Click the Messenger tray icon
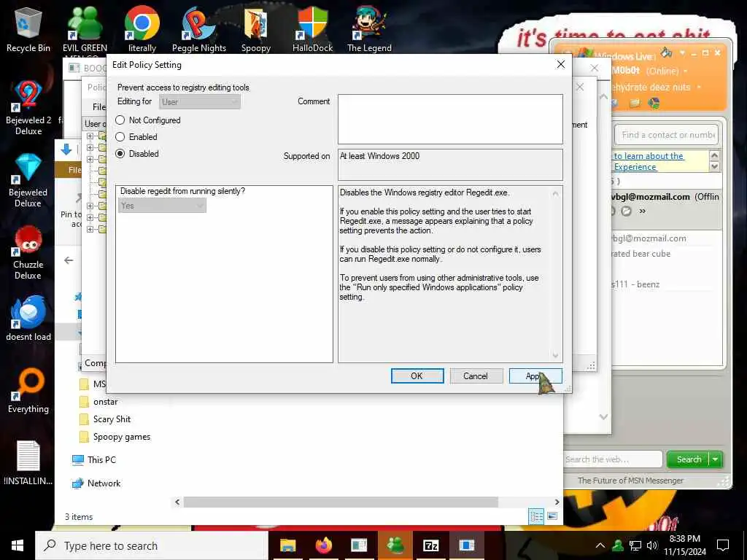 618,545
